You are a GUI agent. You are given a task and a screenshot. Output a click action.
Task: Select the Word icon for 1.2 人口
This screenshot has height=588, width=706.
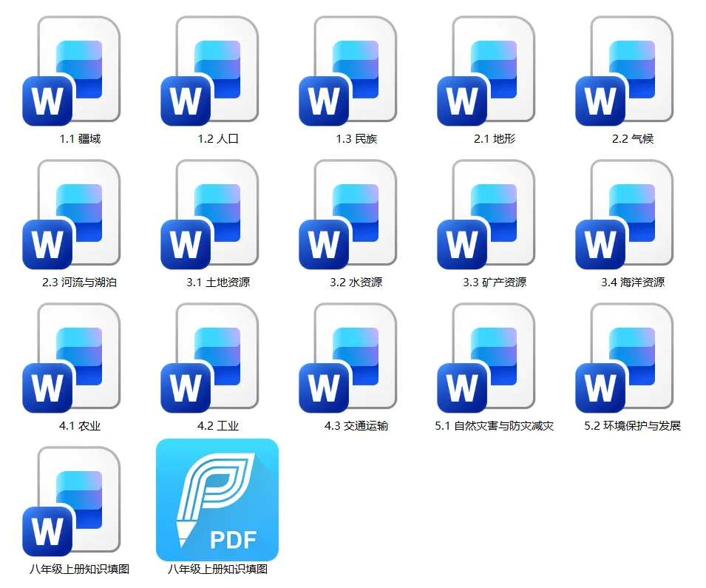tap(209, 71)
